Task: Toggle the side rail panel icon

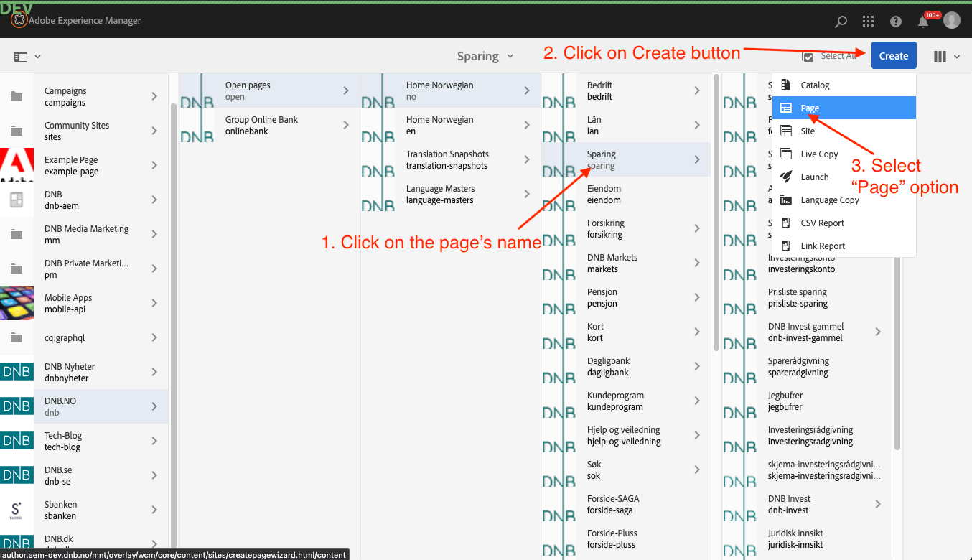Action: tap(21, 56)
